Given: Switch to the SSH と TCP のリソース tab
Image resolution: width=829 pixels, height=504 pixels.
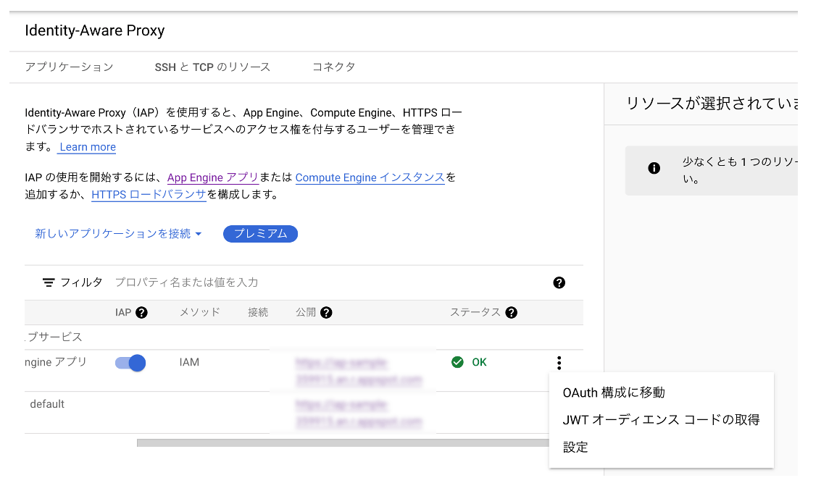Looking at the screenshot, I should (212, 67).
